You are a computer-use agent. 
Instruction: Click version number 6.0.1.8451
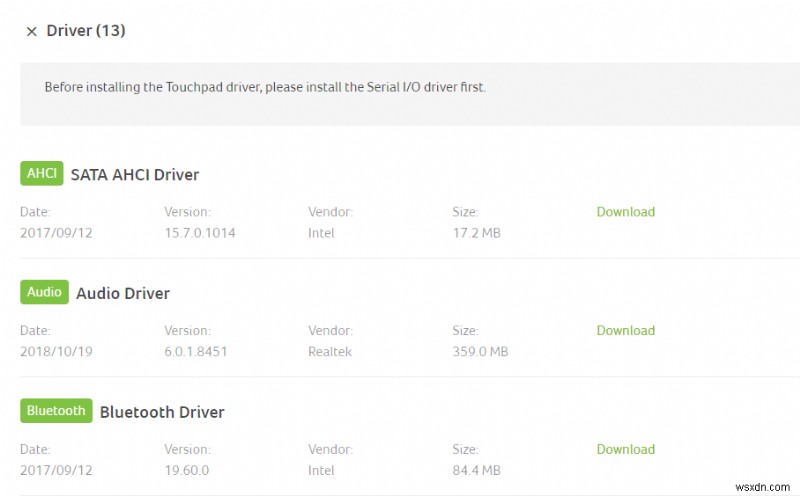[194, 352]
